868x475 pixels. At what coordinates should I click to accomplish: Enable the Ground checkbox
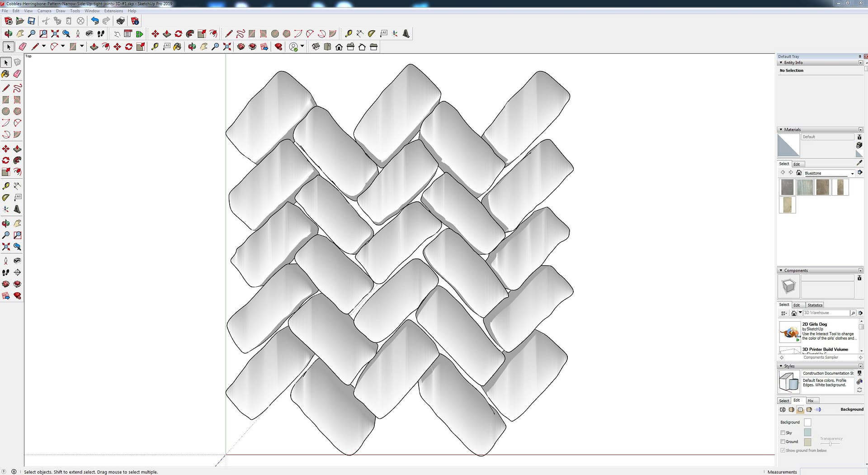click(783, 442)
